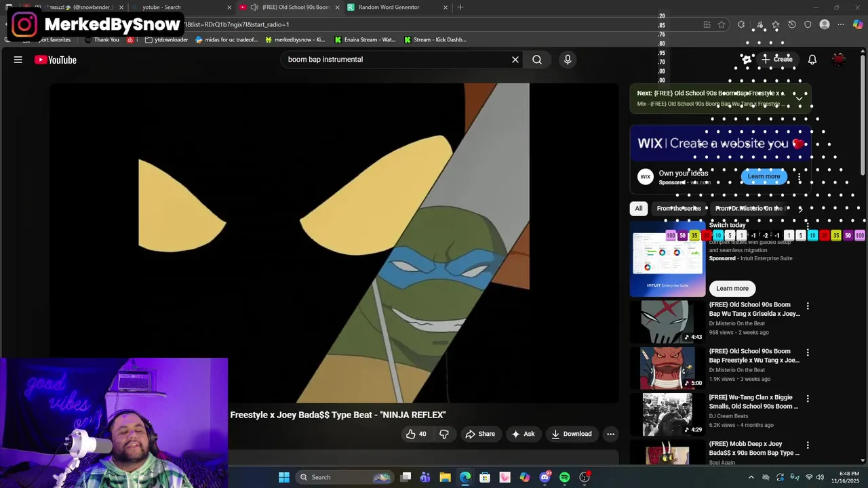Open more actions ellipsis under the video
This screenshot has height=488, width=868.
click(610, 434)
